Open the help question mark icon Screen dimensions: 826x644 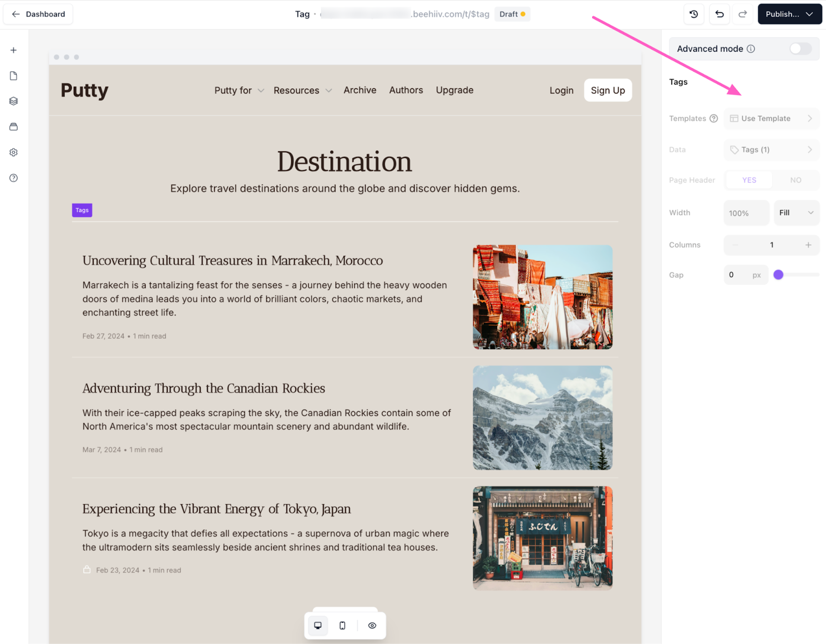13,178
